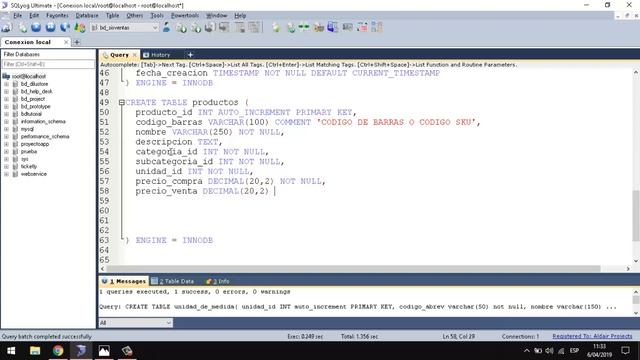This screenshot has height=360, width=640.
Task: Click the database icon beside bd_sisventas dropdown
Action: point(94,28)
